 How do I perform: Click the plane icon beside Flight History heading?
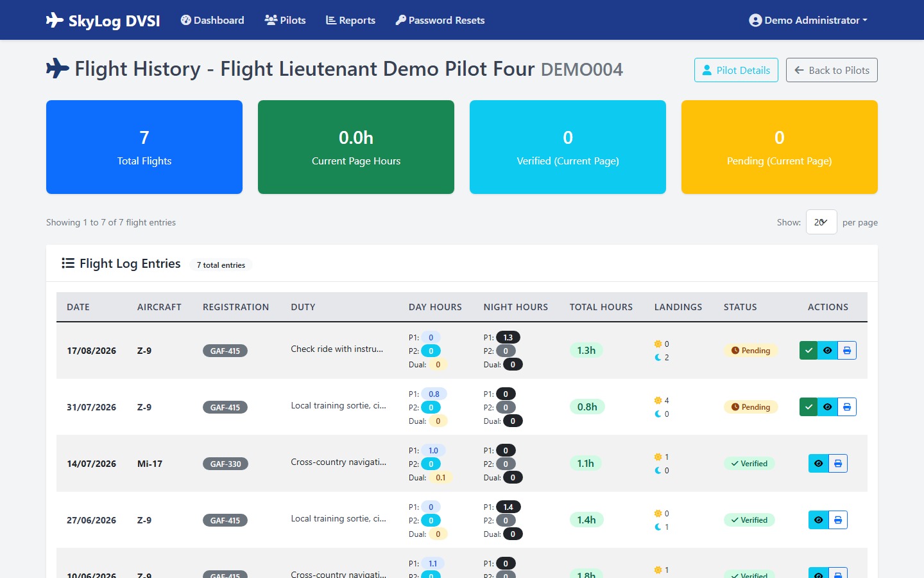pos(58,69)
